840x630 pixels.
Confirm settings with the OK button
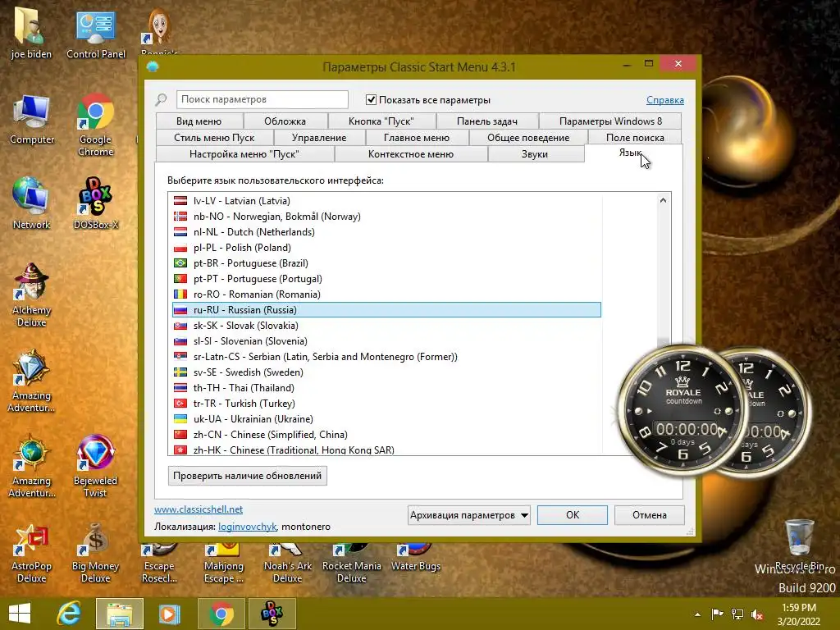click(572, 515)
